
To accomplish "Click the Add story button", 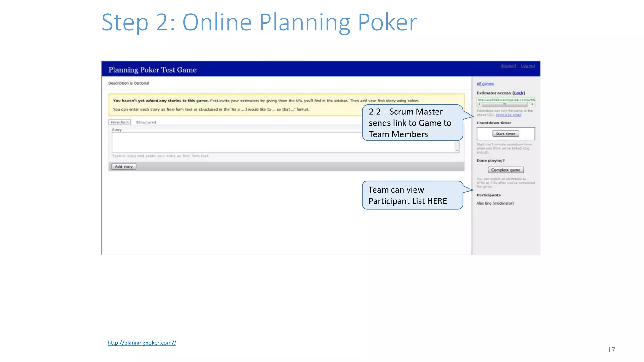I will point(124,167).
